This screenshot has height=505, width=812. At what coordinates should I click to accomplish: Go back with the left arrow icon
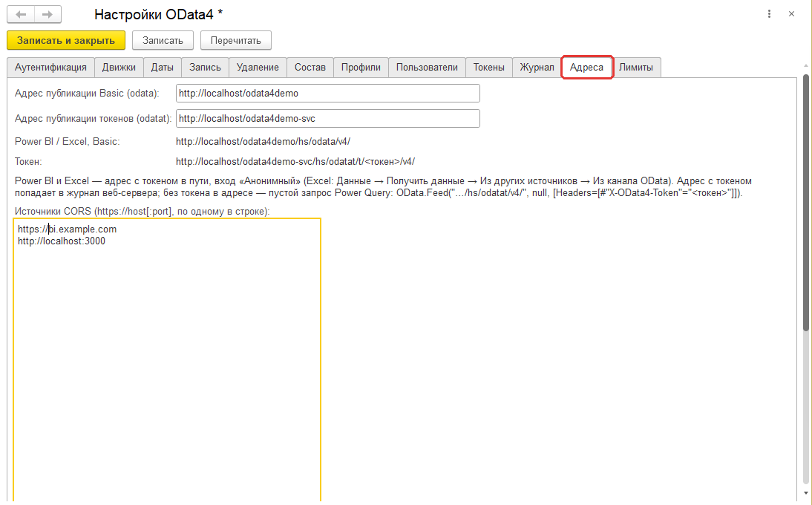(x=21, y=15)
